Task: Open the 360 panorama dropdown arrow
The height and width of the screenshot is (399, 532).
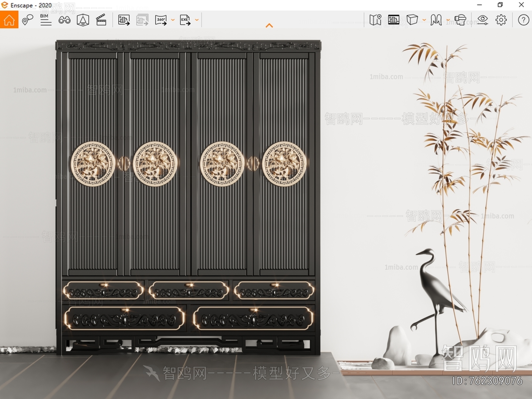Action: (173, 20)
